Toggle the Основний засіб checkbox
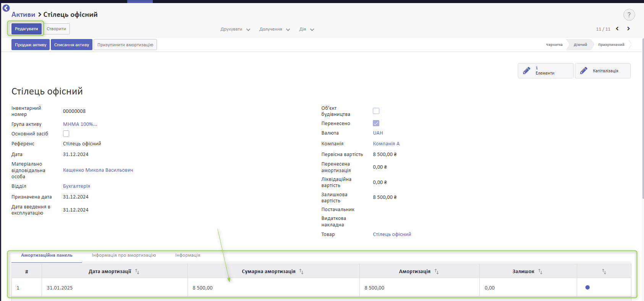 pos(66,133)
